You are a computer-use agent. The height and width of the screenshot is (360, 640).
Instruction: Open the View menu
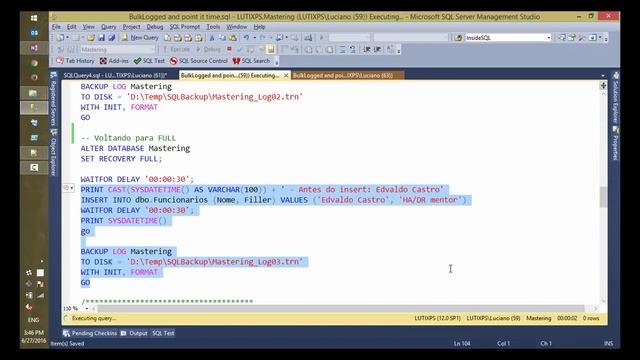(x=89, y=27)
